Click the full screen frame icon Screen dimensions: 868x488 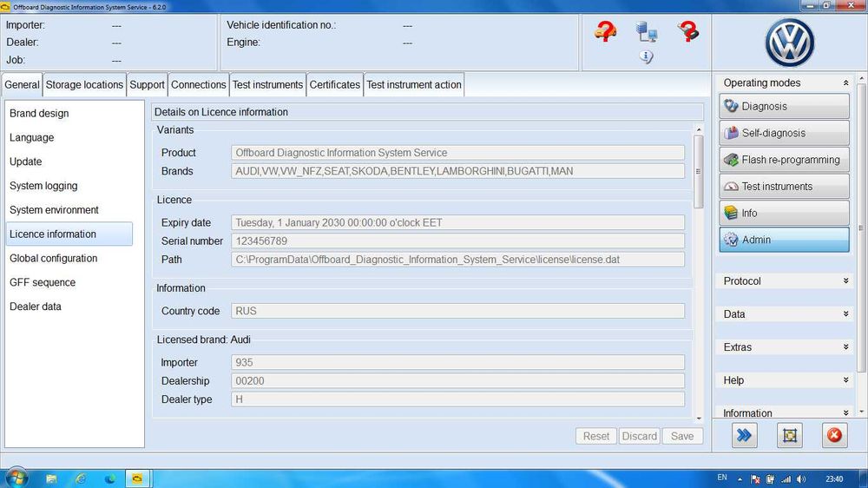click(789, 435)
